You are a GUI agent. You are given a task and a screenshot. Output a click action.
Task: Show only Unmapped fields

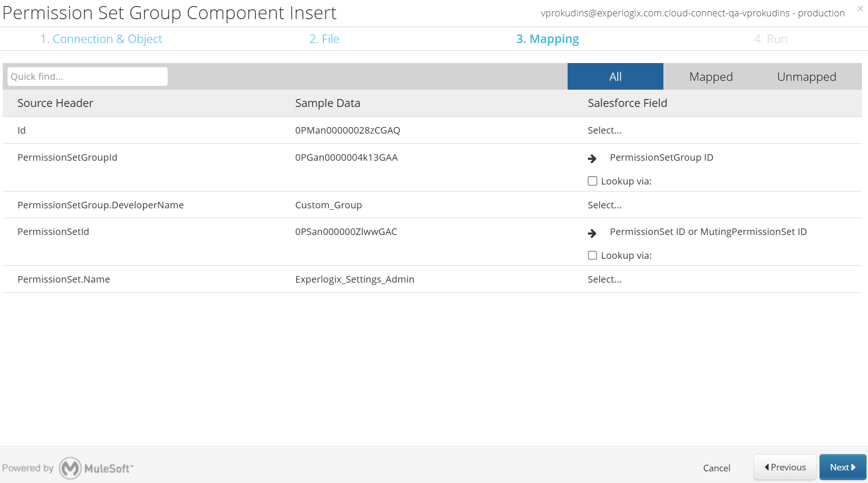click(x=807, y=77)
